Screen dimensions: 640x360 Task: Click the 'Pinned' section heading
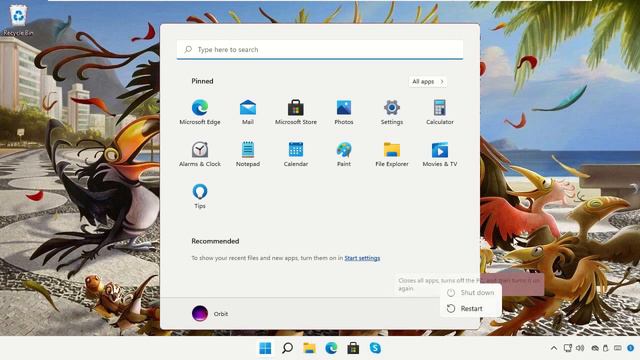[x=202, y=81]
